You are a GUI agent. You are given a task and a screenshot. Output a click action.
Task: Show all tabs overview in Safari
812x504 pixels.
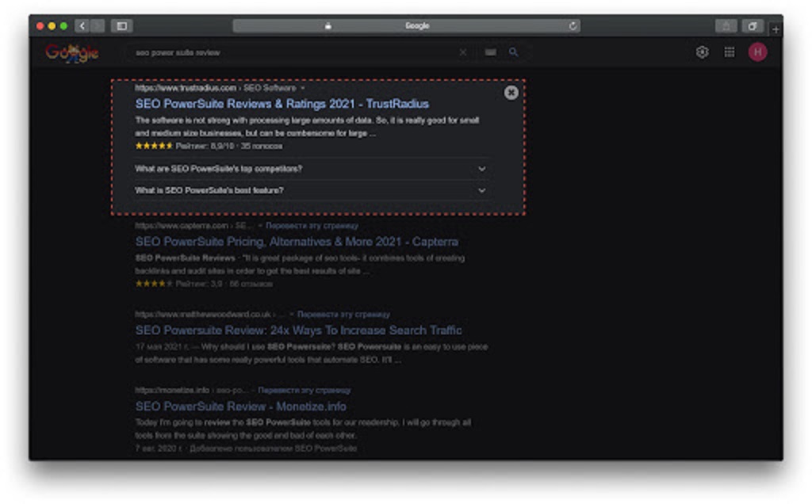click(752, 26)
